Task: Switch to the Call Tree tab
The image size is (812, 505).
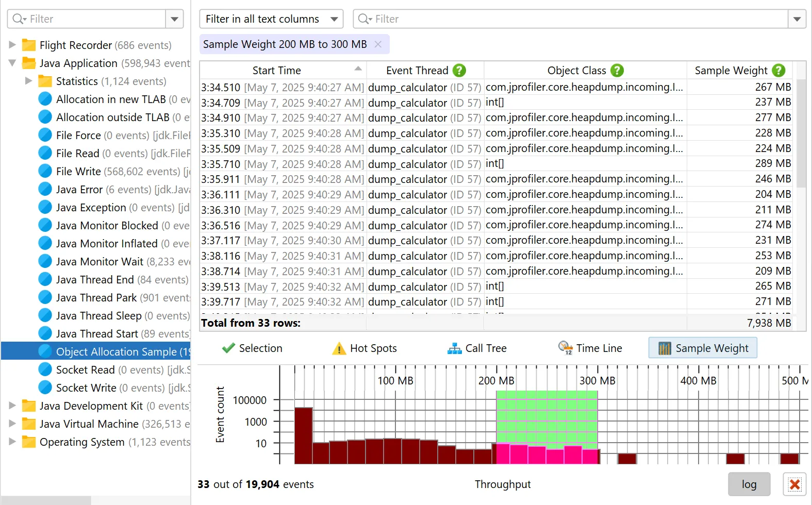Action: pyautogui.click(x=477, y=348)
